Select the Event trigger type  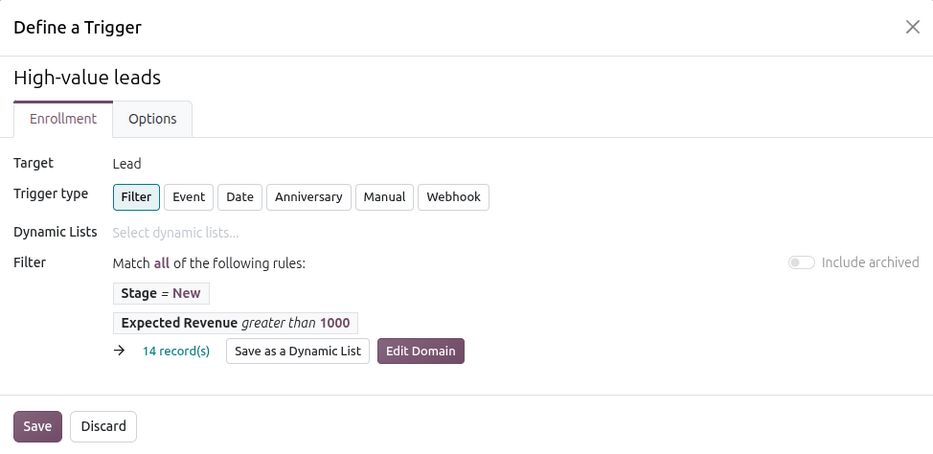(189, 197)
